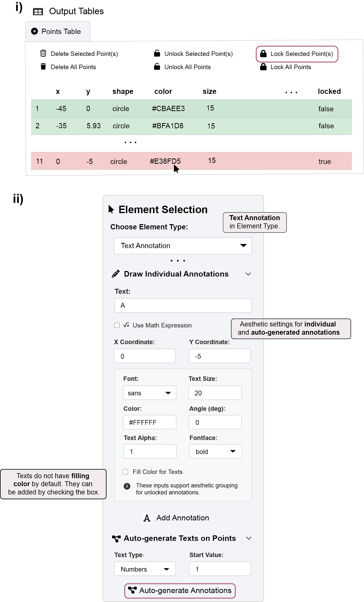Check the Fill Color for Texts box
Image resolution: width=364 pixels, height=602 pixels.
pos(125,472)
